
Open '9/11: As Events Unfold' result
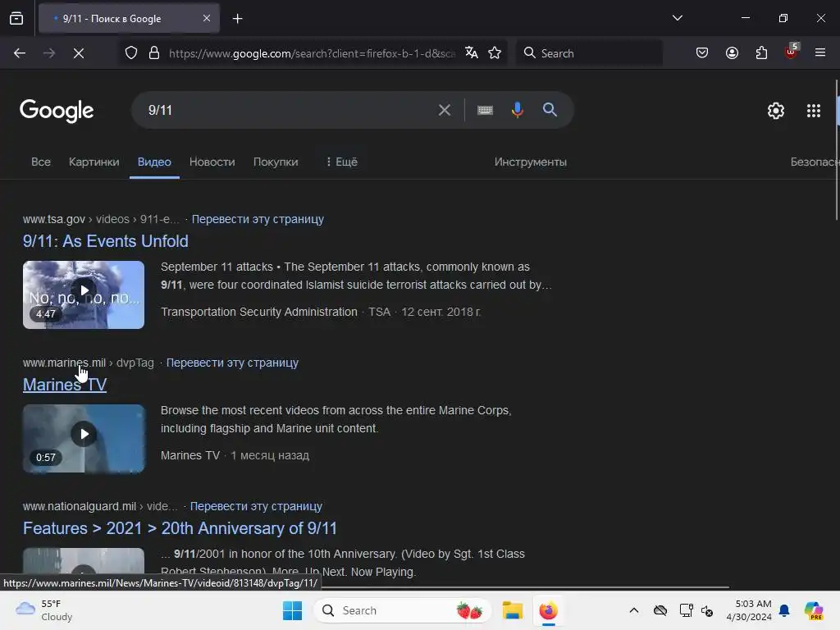pos(106,241)
